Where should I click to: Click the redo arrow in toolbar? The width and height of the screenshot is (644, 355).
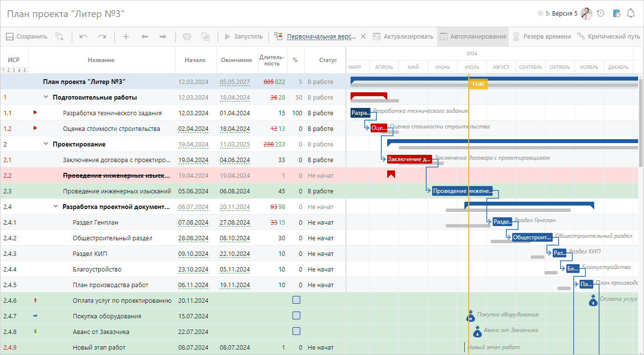click(102, 37)
